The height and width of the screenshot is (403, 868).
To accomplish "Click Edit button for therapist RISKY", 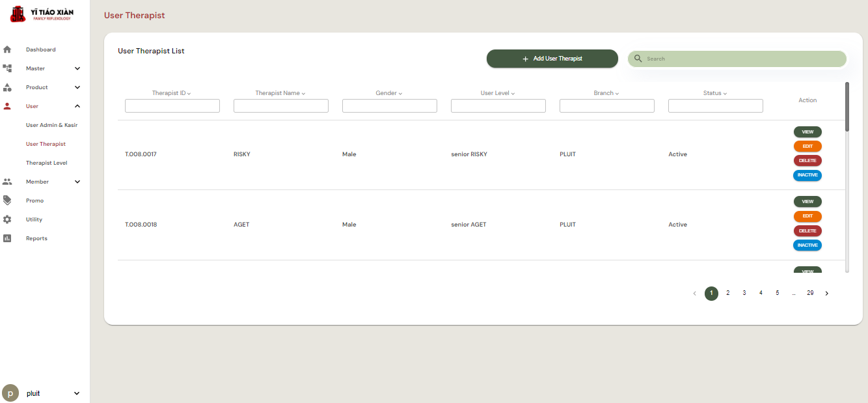I will point(807,146).
